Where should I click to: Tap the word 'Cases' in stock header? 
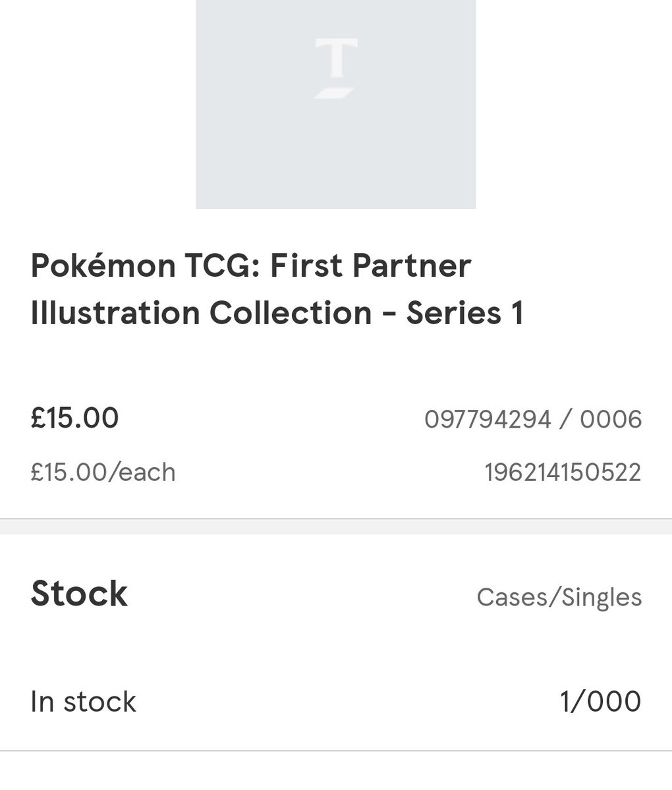click(x=512, y=598)
